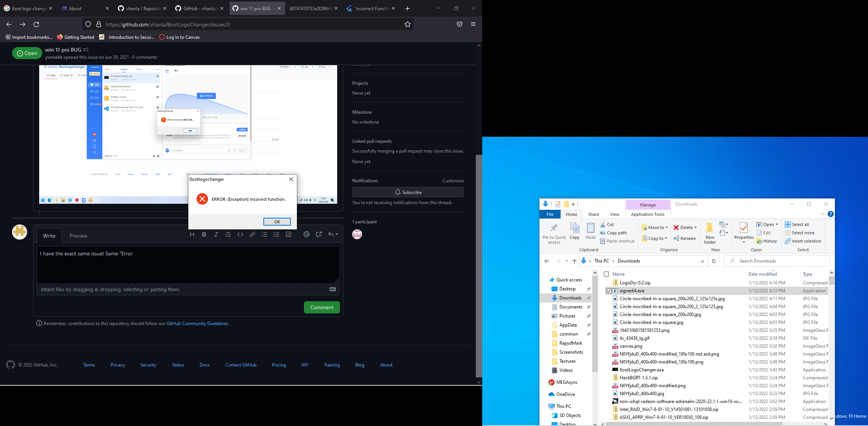Bookmark the page with the address bar star
Viewport: 868px width, 426px height.
click(x=407, y=24)
